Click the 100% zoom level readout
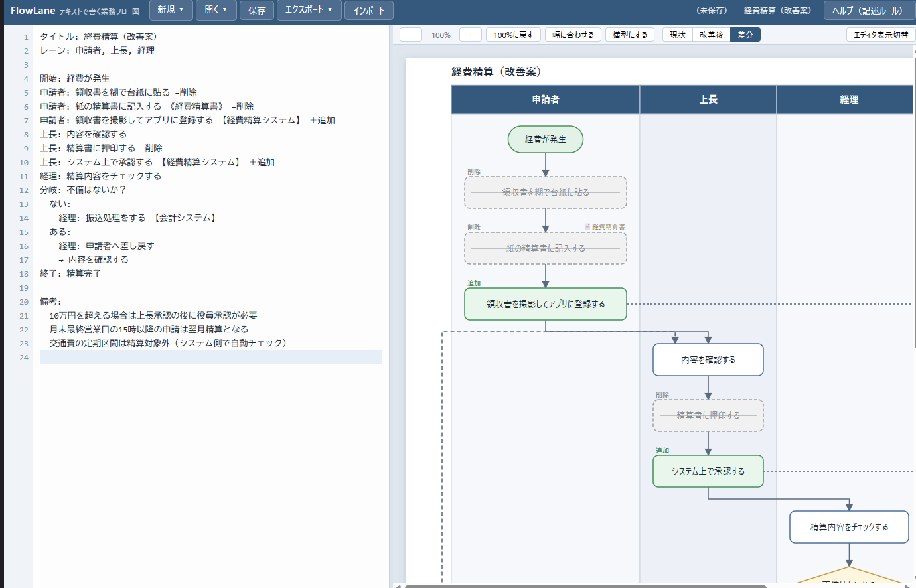Image resolution: width=916 pixels, height=588 pixels. (x=441, y=35)
